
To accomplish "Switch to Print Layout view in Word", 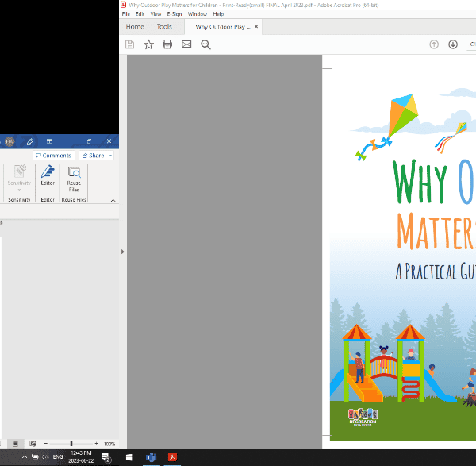I will (x=13, y=444).
